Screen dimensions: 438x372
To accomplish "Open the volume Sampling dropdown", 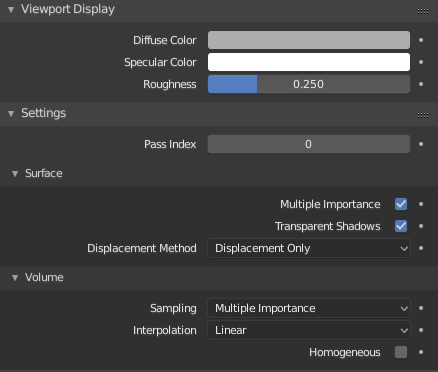I will pos(309,308).
